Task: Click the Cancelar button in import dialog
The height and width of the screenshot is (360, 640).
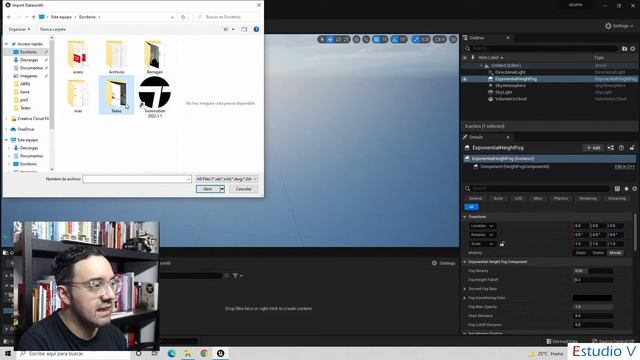Action: (243, 189)
